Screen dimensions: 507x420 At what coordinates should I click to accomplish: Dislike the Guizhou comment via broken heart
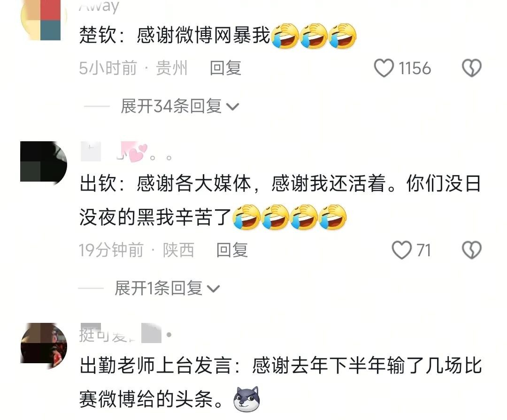tap(472, 68)
